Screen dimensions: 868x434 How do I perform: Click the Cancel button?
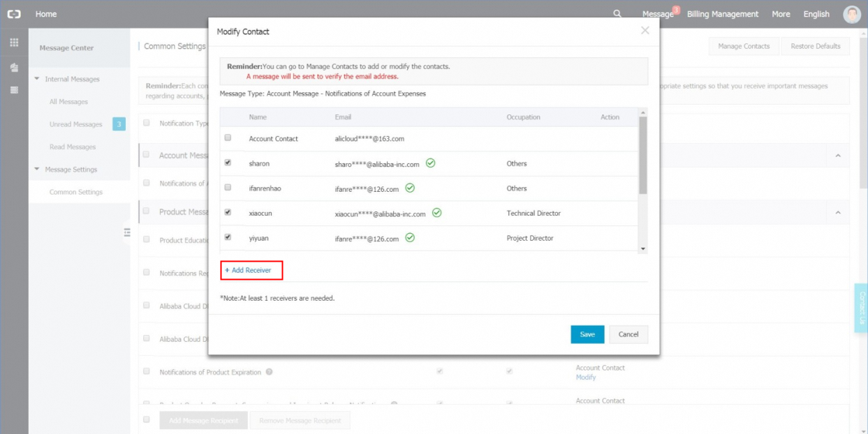628,334
